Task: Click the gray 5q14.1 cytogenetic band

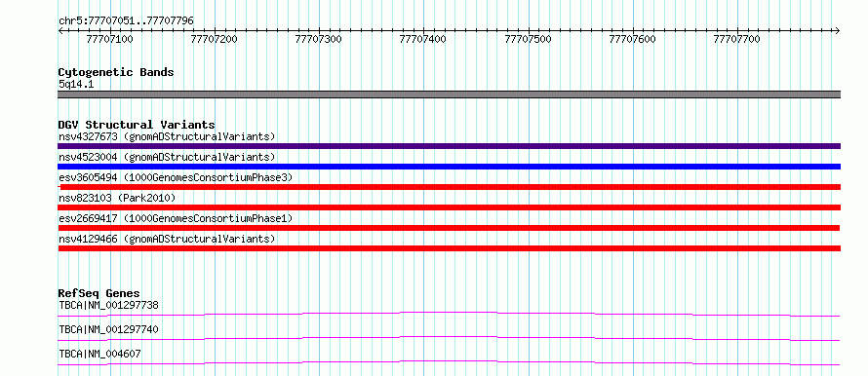Action: (x=449, y=94)
